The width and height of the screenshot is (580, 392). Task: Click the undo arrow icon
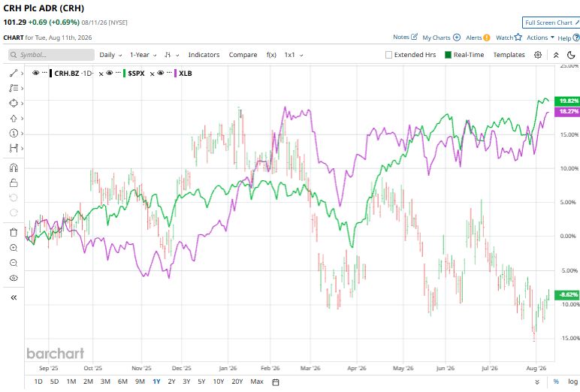coord(14,198)
